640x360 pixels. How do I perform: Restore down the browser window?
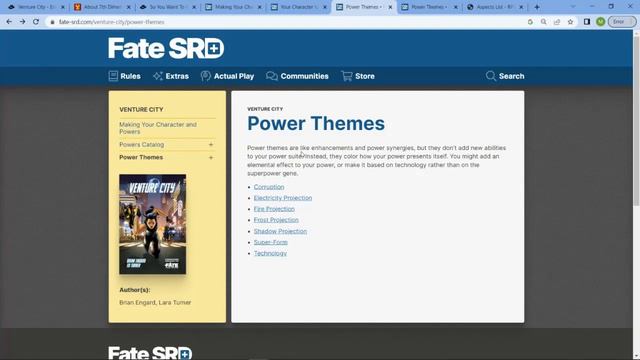611,7
